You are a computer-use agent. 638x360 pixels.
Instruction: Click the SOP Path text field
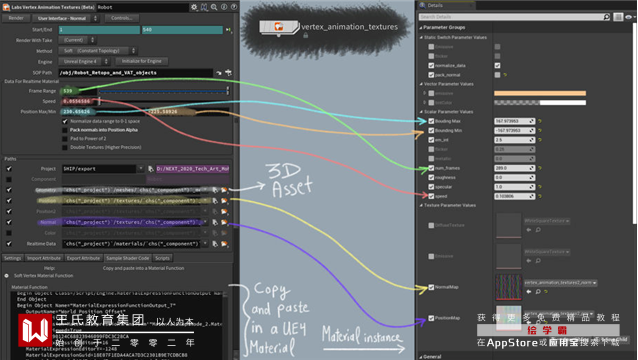point(136,73)
